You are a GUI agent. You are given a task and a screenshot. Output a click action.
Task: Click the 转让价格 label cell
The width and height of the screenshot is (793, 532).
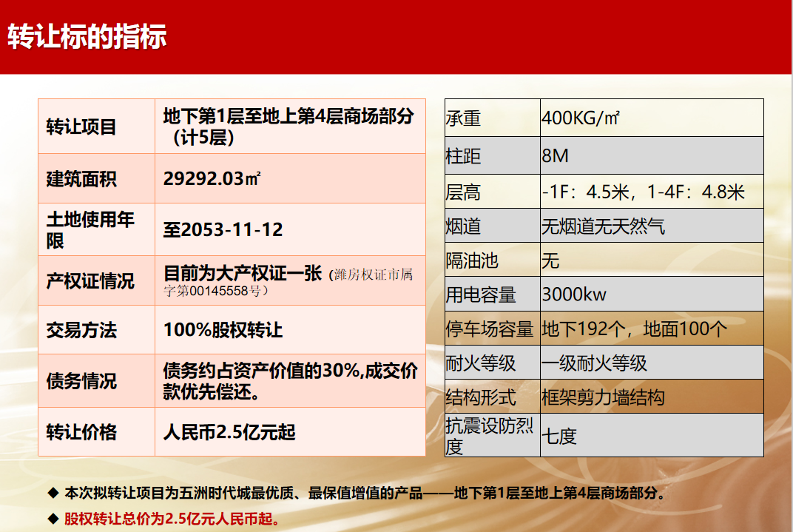coord(97,432)
